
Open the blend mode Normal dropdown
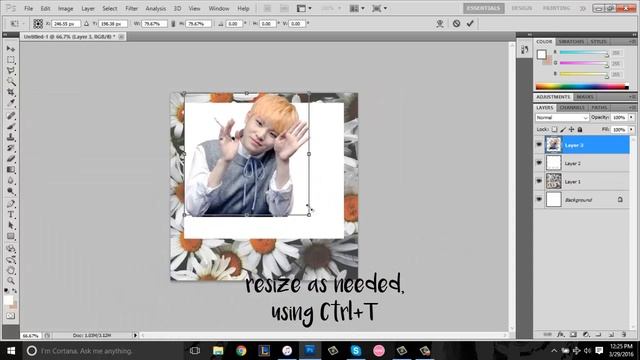tap(562, 118)
